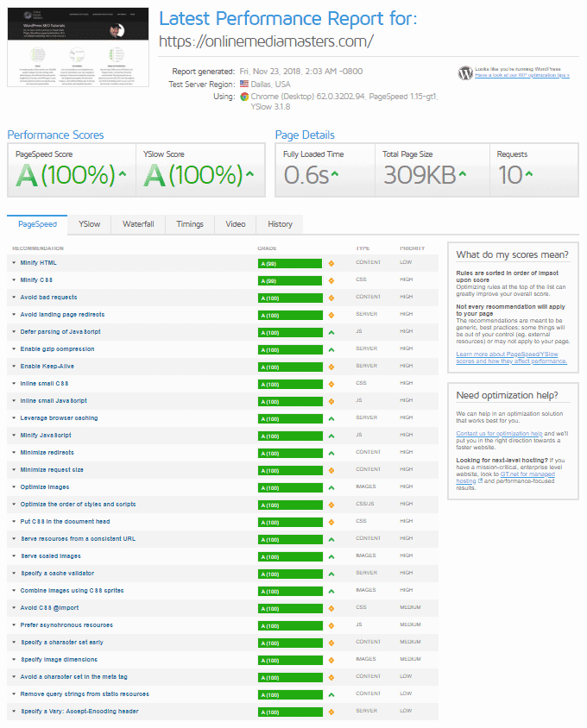Click green arrow for Defer parsing of JavaScript
The height and width of the screenshot is (728, 587).
pyautogui.click(x=331, y=332)
